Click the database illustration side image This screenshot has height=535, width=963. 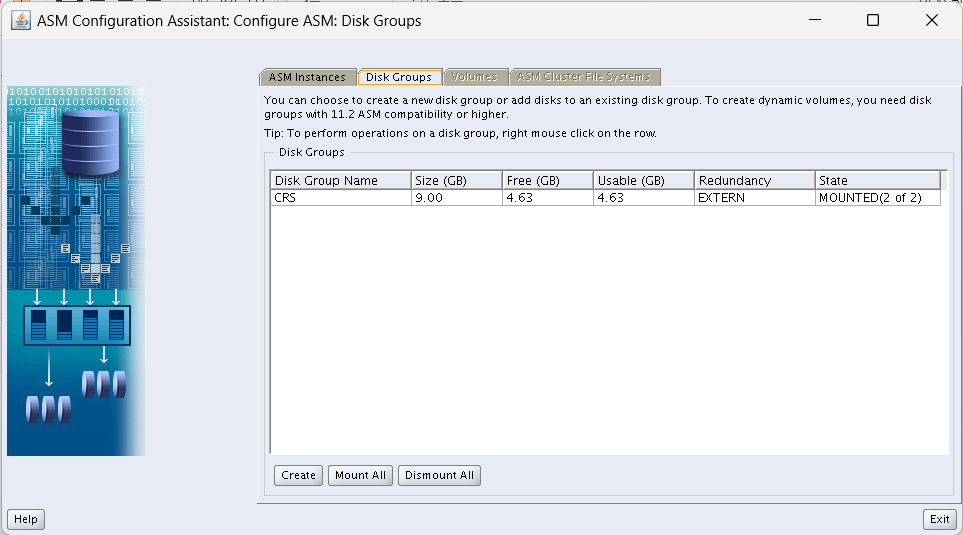pyautogui.click(x=76, y=271)
